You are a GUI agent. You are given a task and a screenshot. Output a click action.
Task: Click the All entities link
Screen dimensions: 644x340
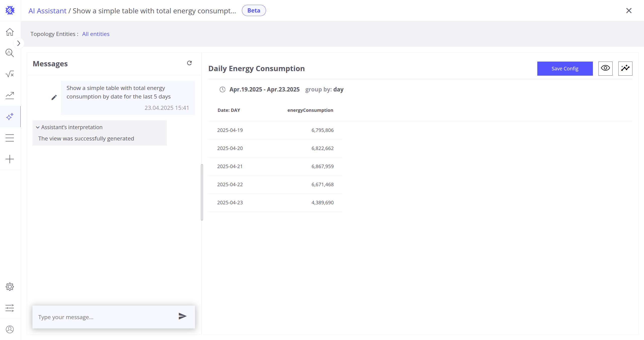pos(96,34)
